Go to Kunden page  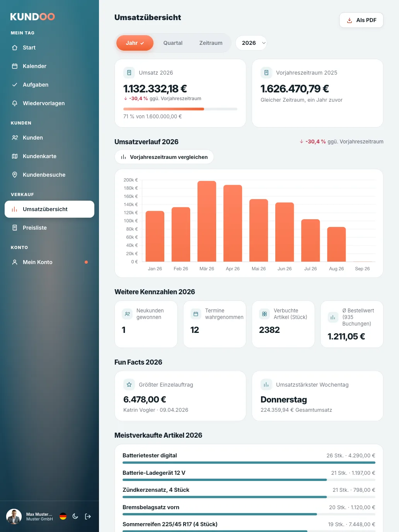[x=49, y=138]
